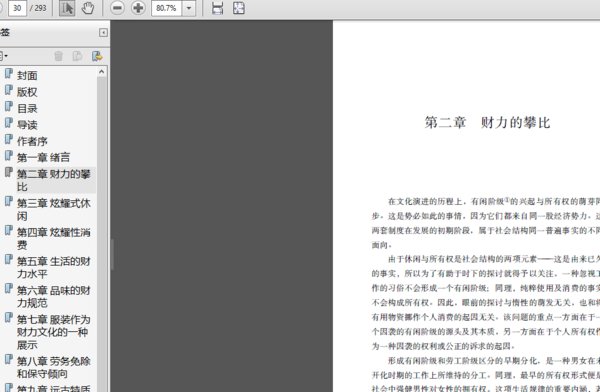Open bookmark 封面
Screen dimensions: 600x392
[27, 75]
